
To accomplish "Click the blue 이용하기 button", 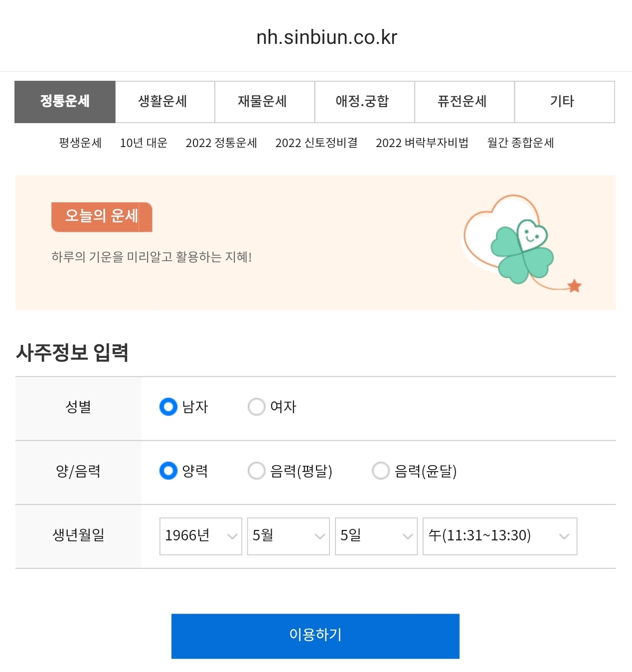I will (x=316, y=636).
